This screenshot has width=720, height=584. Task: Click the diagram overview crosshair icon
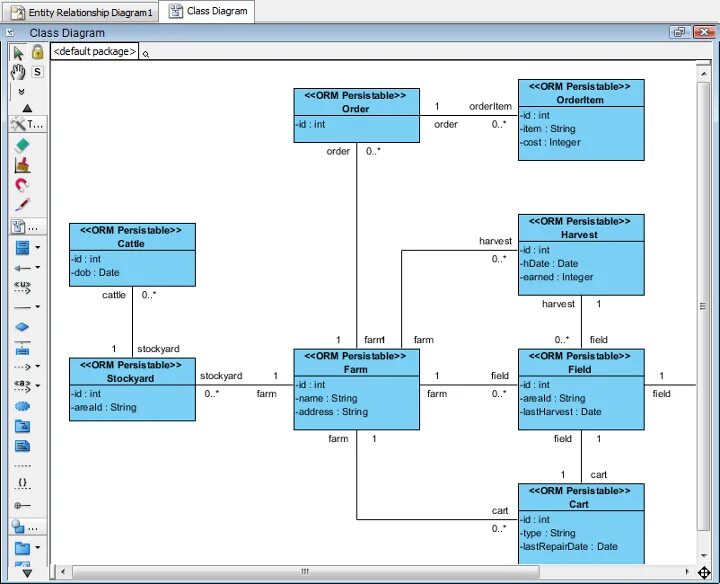(704, 572)
